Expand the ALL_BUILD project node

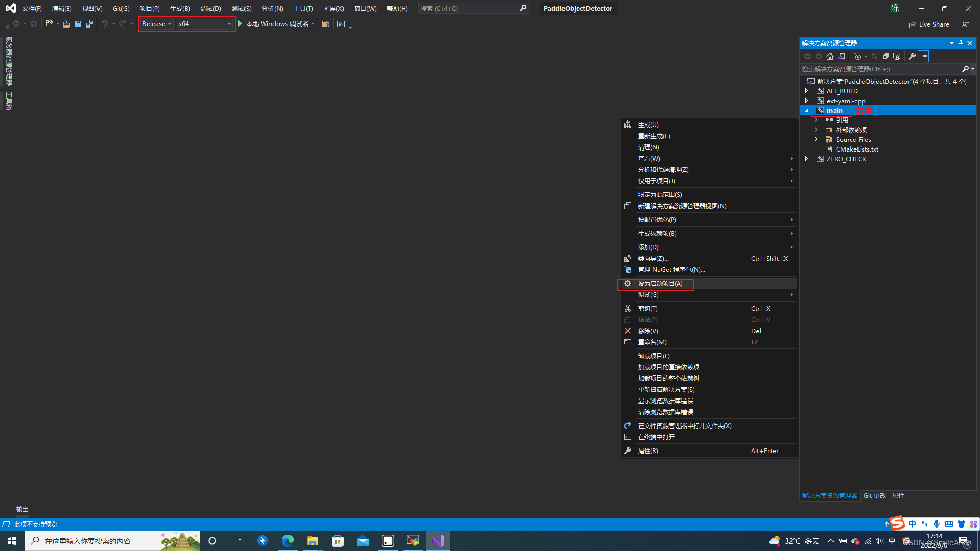coord(806,91)
